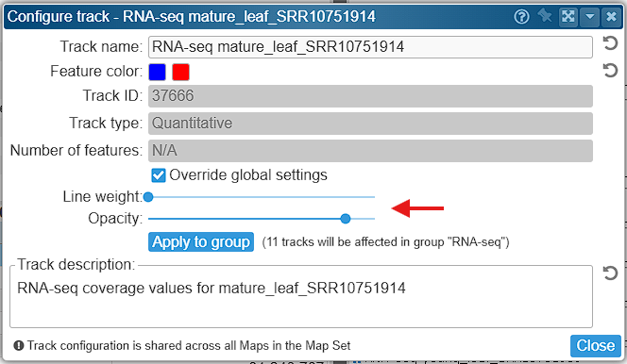Click the dialog title 'Configure track - RNA-seq mature_leaf_SRR10751914'

coord(191,17)
